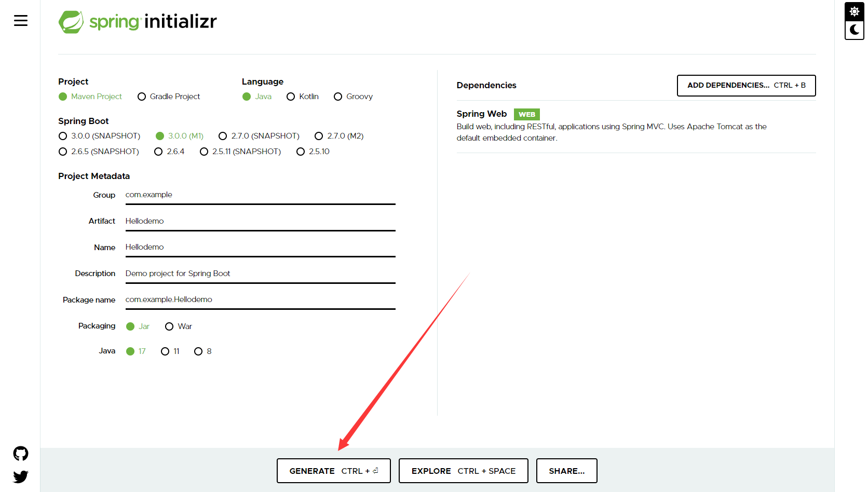Choose War packaging
The height and width of the screenshot is (492, 868).
[x=178, y=326]
